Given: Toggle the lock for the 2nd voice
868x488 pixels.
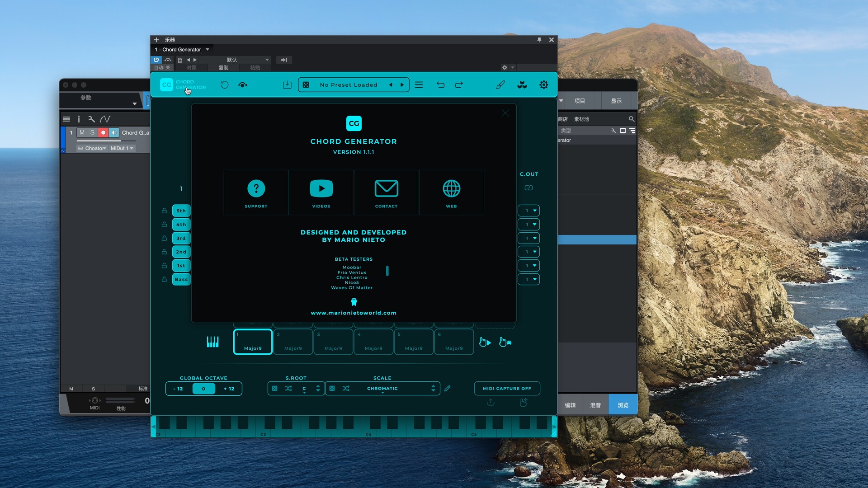Looking at the screenshot, I should point(164,252).
